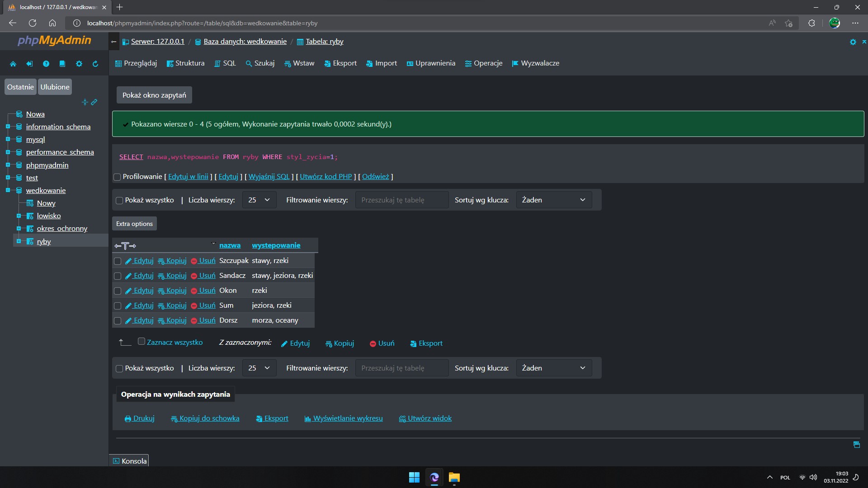Hide navigation panel arrow icon
868x488 pixels.
click(x=114, y=42)
